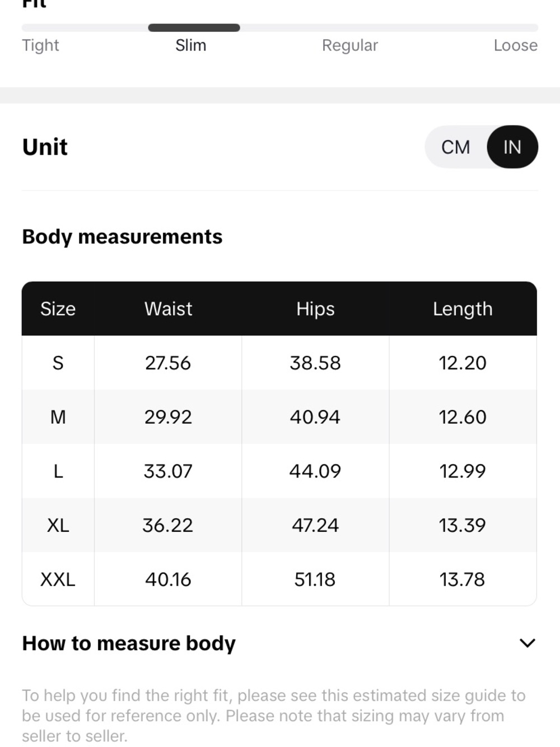560x747 pixels.
Task: Expand the How to measure body section
Action: point(279,643)
